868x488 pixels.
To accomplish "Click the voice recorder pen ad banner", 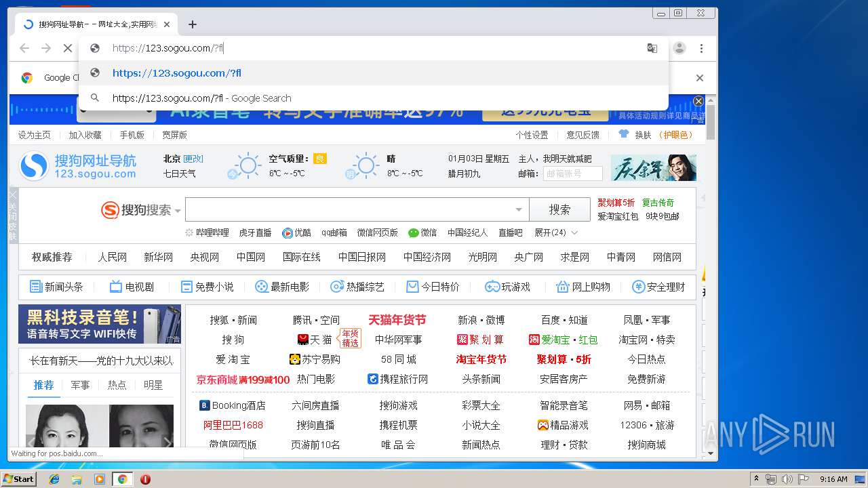I will pos(100,324).
